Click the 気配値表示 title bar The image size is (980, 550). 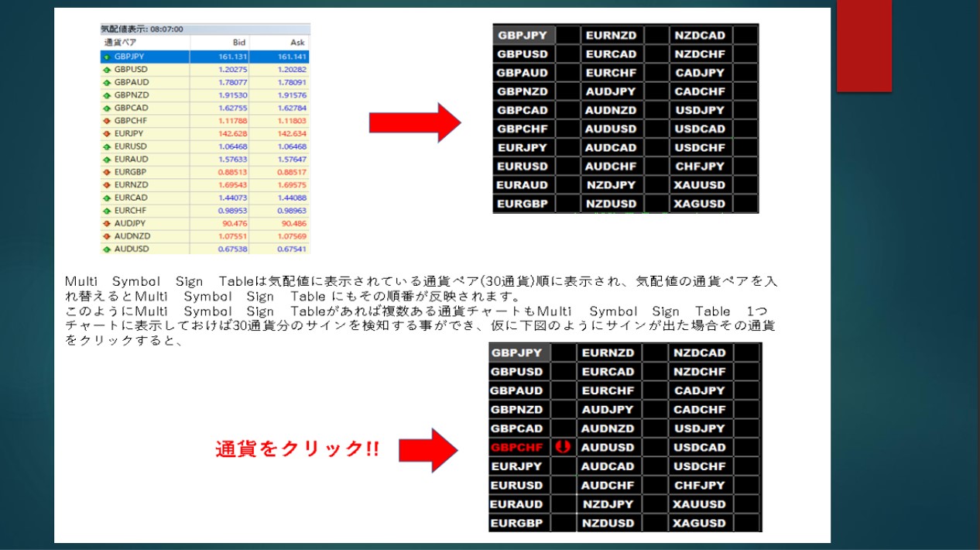[x=205, y=29]
